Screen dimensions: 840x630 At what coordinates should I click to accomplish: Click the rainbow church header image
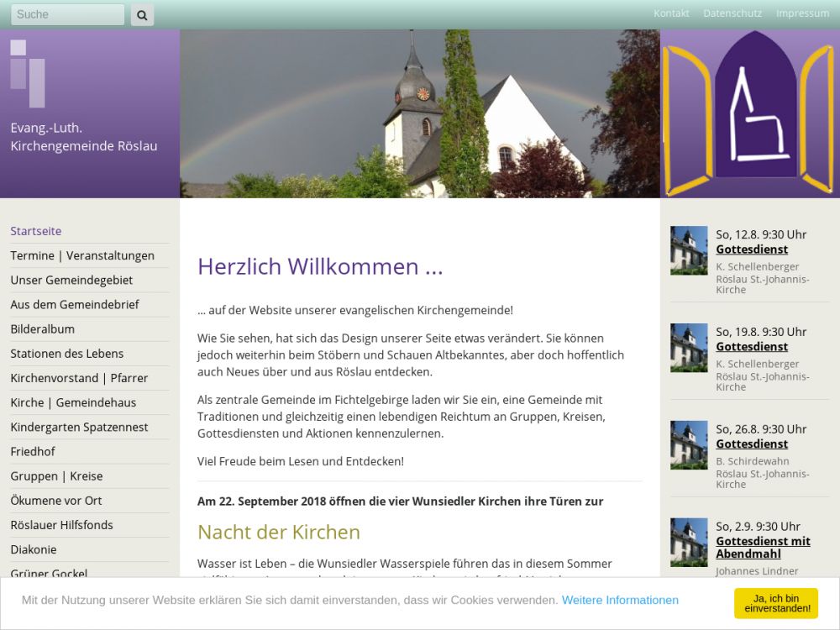[419, 113]
